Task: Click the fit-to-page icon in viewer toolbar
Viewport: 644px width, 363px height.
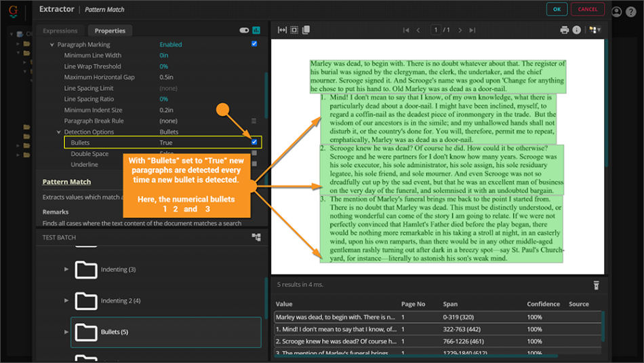Action: (294, 30)
